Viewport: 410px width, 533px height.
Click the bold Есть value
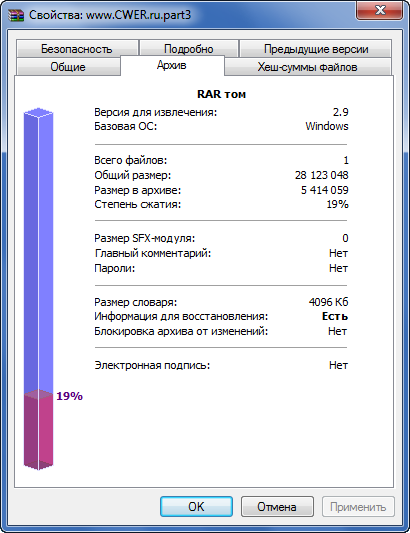click(x=335, y=316)
